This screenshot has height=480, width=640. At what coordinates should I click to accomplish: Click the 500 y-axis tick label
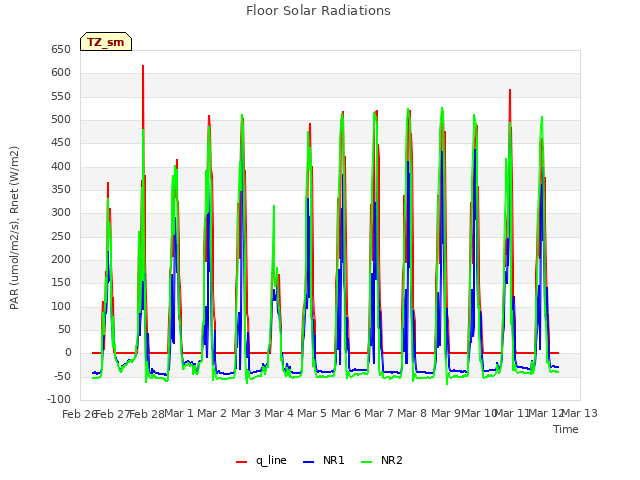coord(61,120)
